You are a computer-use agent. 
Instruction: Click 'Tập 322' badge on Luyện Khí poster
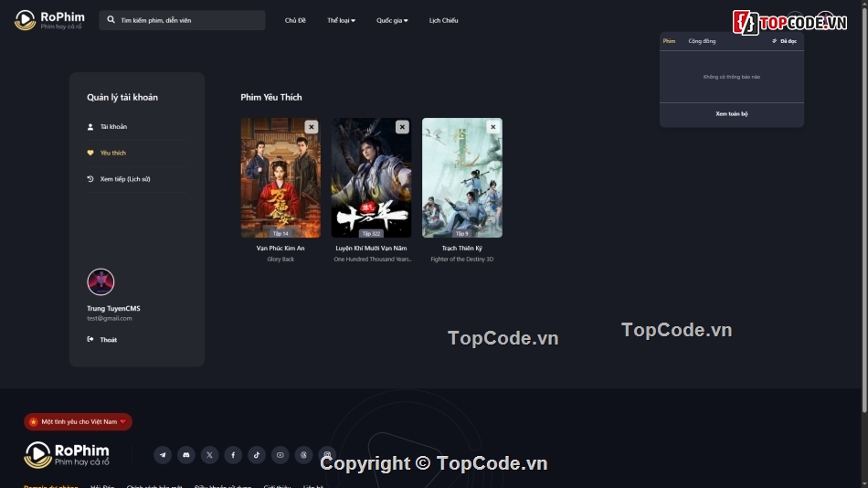click(x=372, y=234)
